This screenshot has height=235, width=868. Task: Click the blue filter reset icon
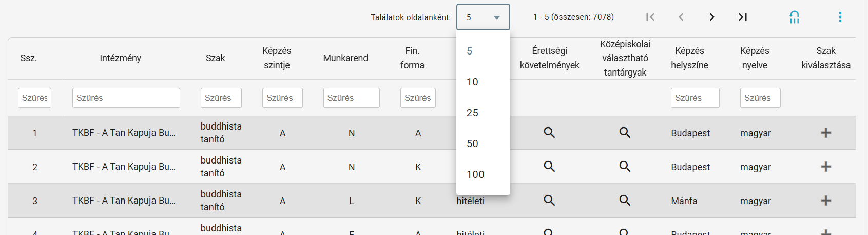(x=794, y=17)
